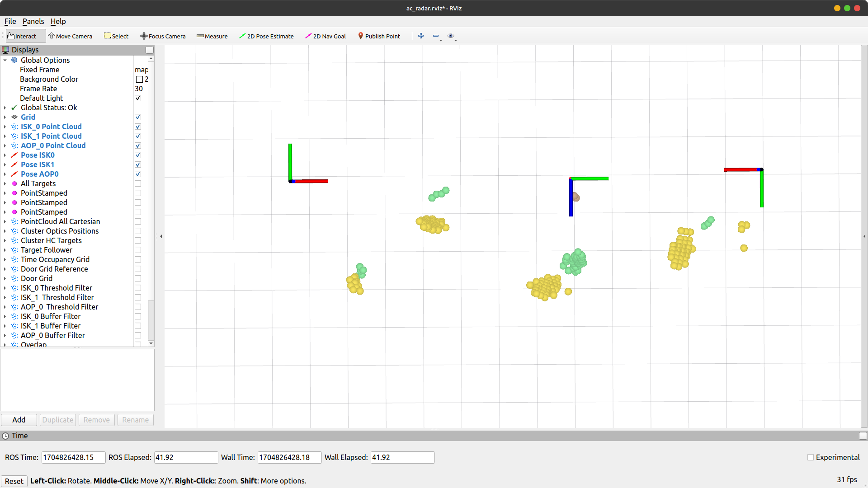Click the Background Color swatch
This screenshot has height=488, width=868.
[139, 80]
